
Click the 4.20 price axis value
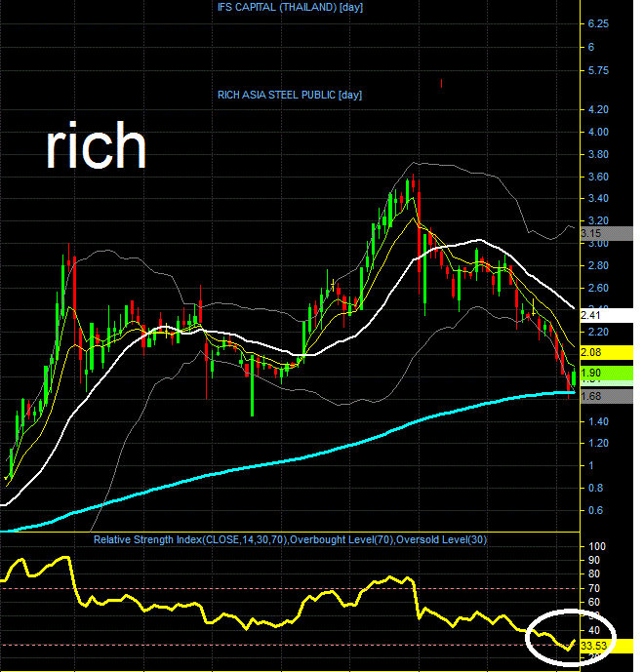click(x=598, y=109)
